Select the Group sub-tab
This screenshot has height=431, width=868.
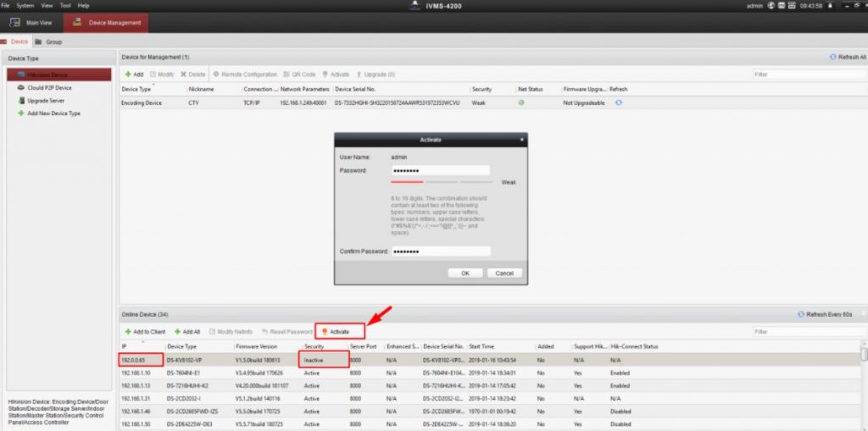coord(49,41)
